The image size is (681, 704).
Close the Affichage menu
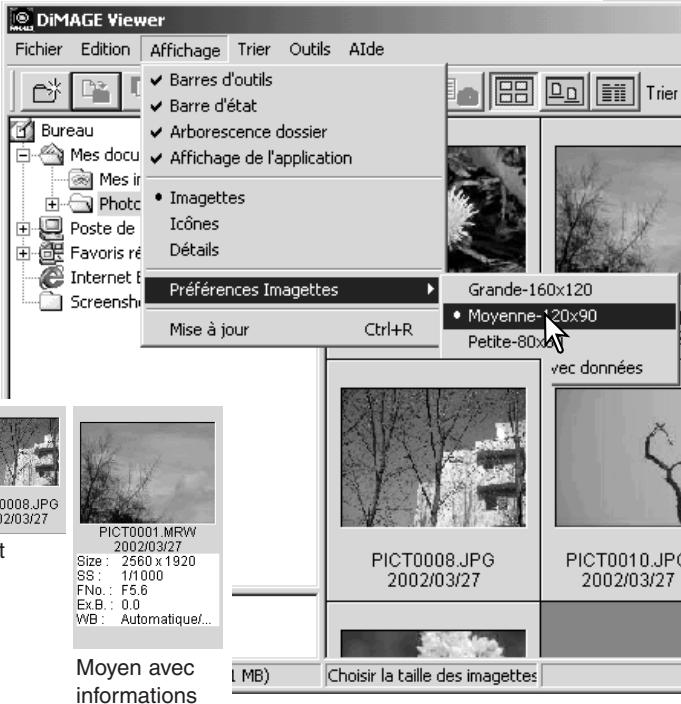point(185,50)
